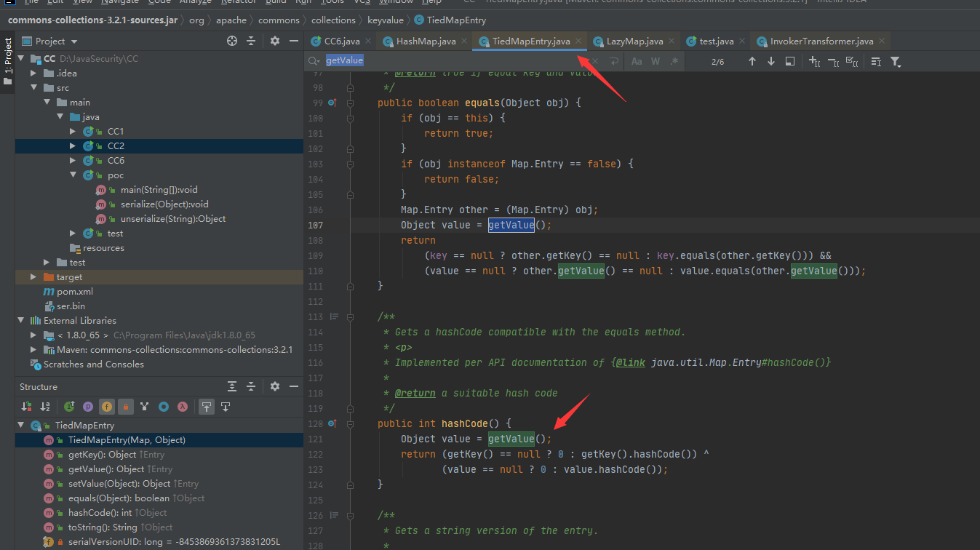Open search results in Find window
The width and height of the screenshot is (980, 550).
coord(790,61)
